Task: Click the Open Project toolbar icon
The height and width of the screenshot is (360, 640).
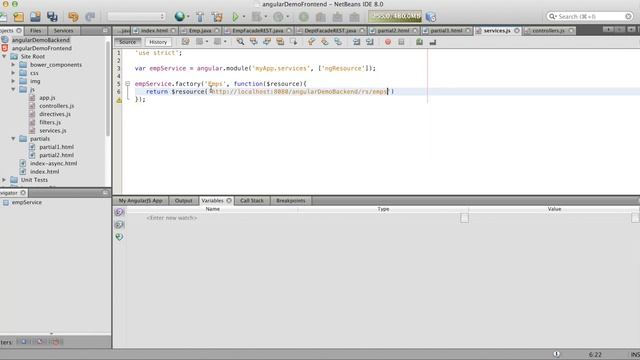Action: click(x=35, y=17)
